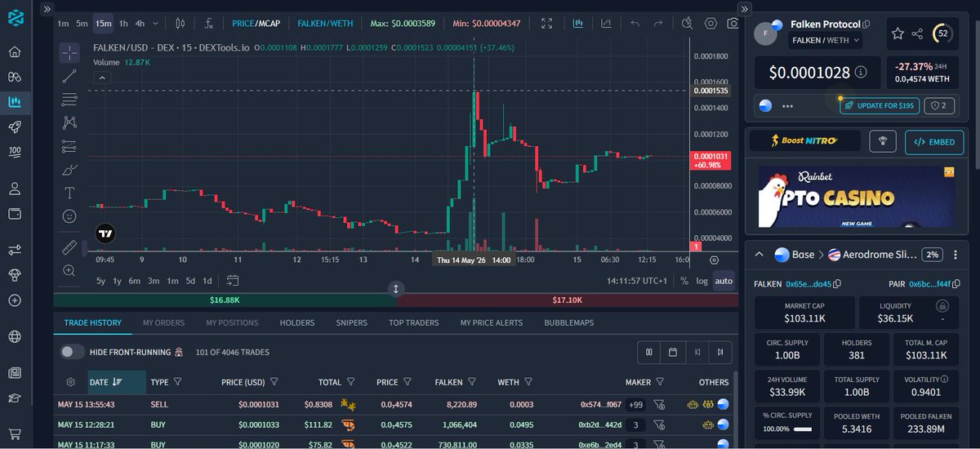Open timeframe dropdown chevron after 4h
Screen dimensions: 980x449
pos(156,23)
